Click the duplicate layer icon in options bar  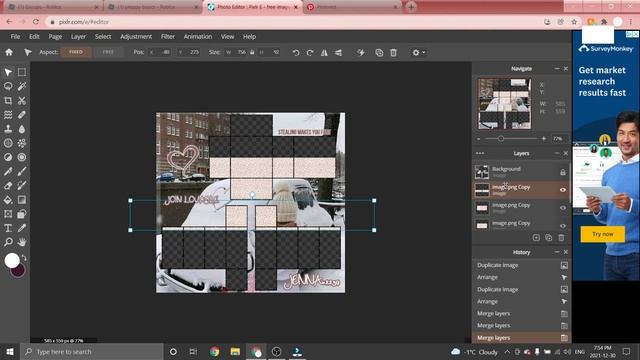pos(379,53)
